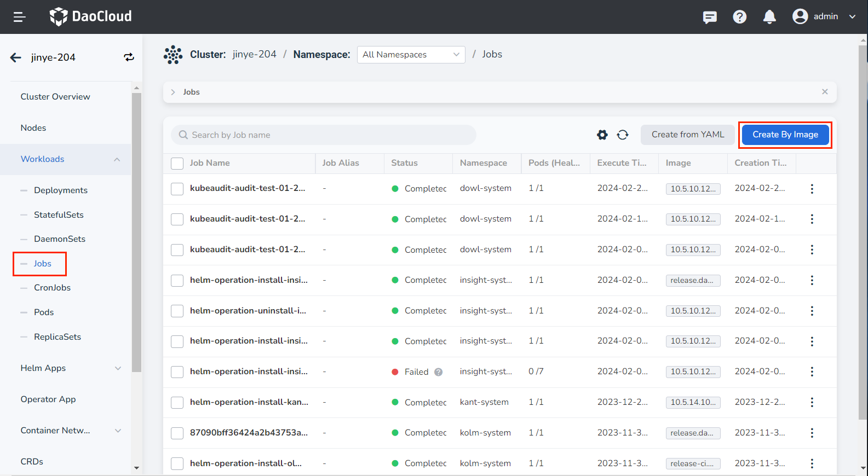868x476 pixels.
Task: Select all jobs with header checkbox
Action: [177, 164]
